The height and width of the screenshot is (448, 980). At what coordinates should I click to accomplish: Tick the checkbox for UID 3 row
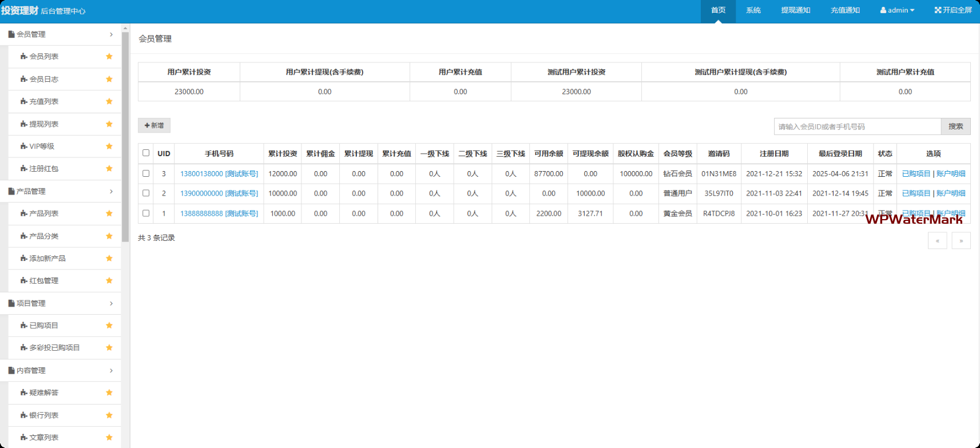tap(146, 173)
